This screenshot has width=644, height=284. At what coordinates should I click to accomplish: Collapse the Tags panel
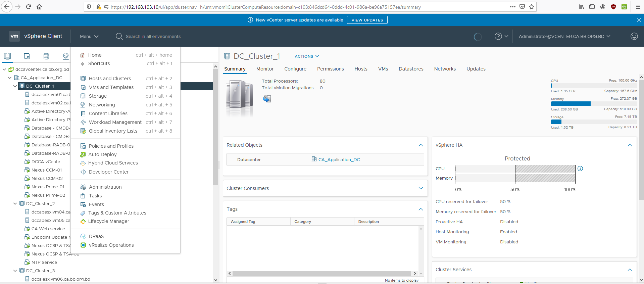pyautogui.click(x=421, y=209)
